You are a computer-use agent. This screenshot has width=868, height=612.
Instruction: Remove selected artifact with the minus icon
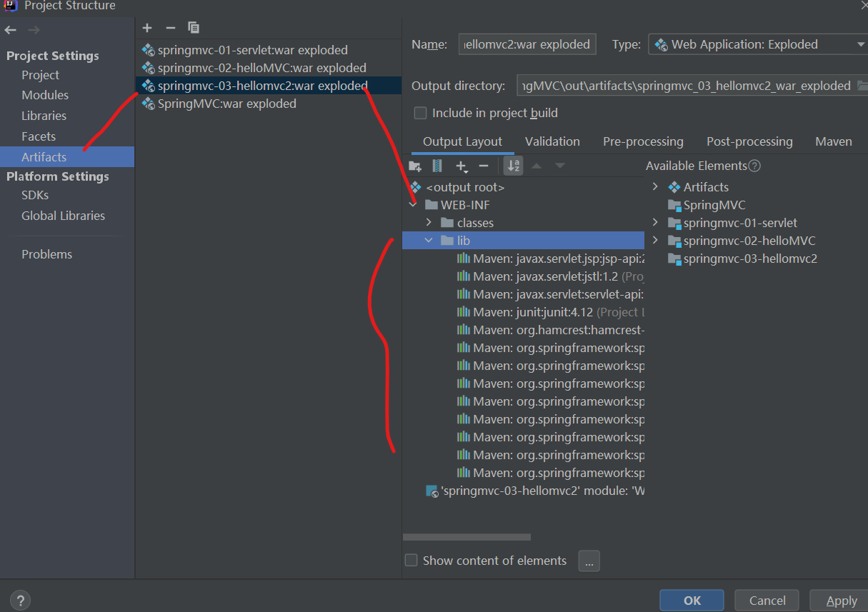[x=170, y=28]
